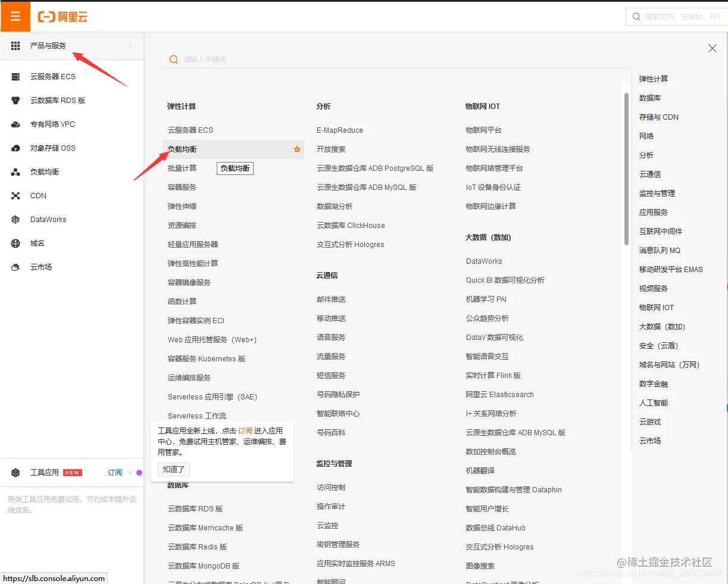
Task: Open 短信服务 under 云通信
Action: (331, 376)
